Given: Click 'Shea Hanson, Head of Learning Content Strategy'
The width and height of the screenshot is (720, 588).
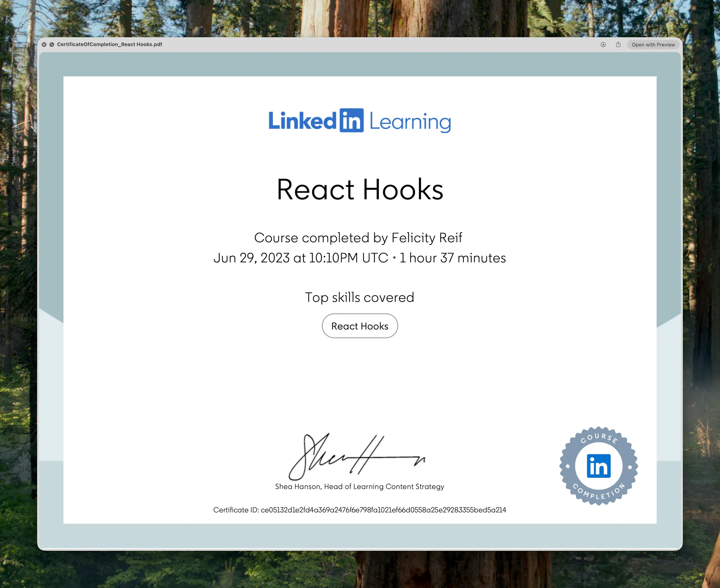Looking at the screenshot, I should [x=360, y=486].
